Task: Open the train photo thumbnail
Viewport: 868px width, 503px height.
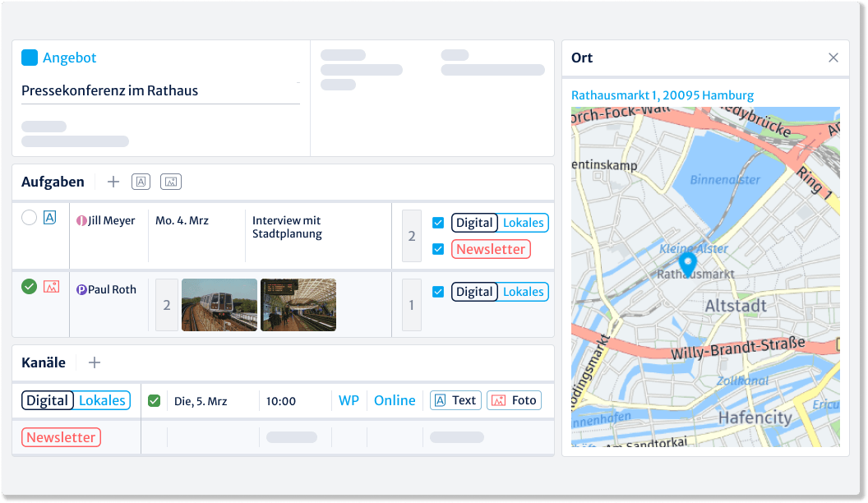Action: pos(219,305)
